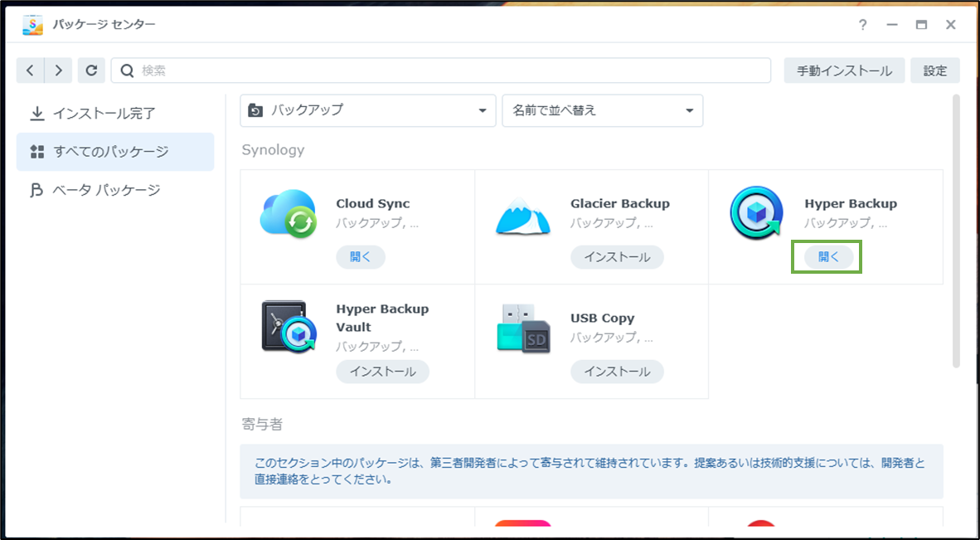Click the backup folder icon in category dropdown
This screenshot has width=980, height=540.
(x=255, y=110)
